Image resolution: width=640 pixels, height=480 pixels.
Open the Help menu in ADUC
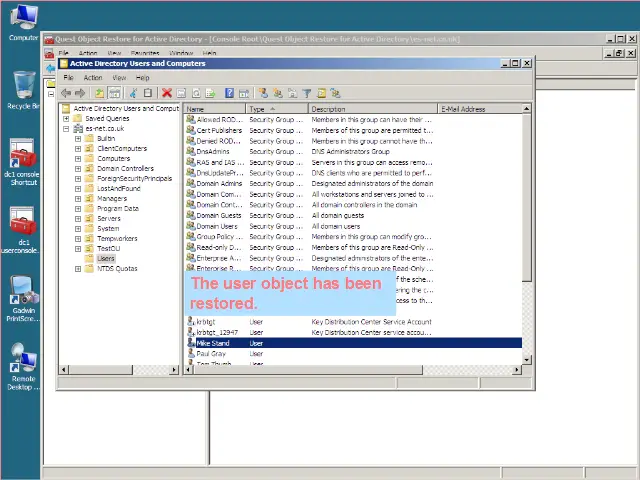(x=142, y=78)
